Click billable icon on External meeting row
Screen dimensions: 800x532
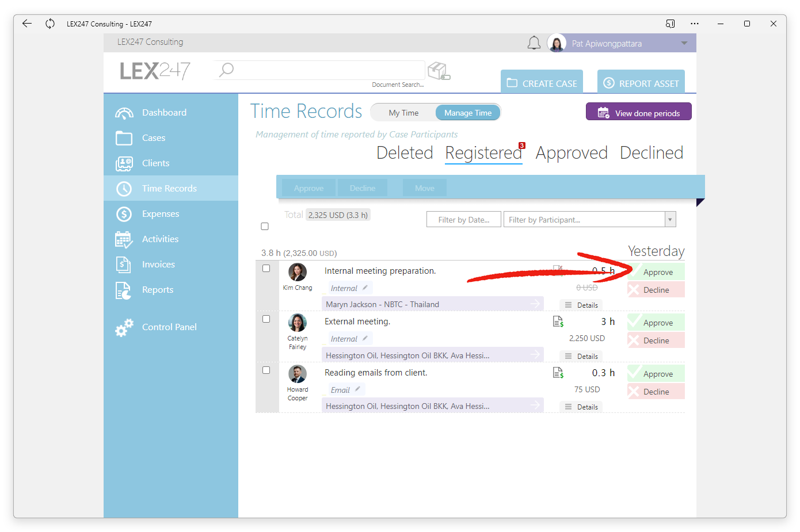pos(558,322)
